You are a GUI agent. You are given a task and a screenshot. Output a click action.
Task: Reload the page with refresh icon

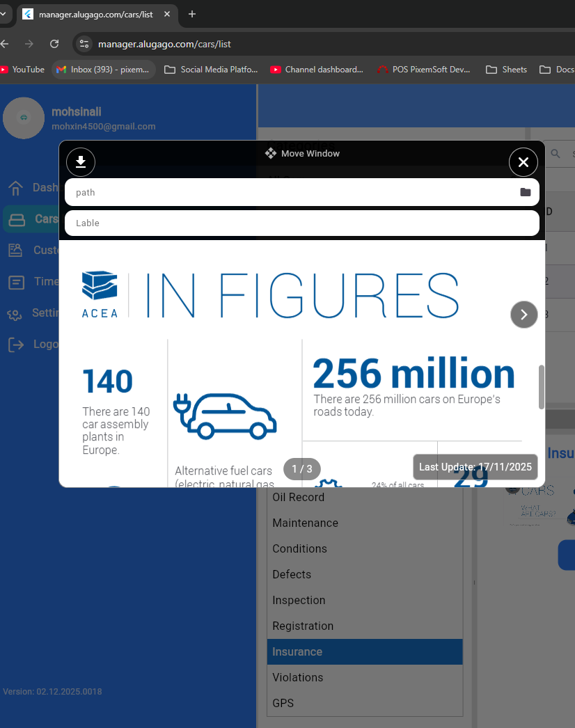coord(54,44)
